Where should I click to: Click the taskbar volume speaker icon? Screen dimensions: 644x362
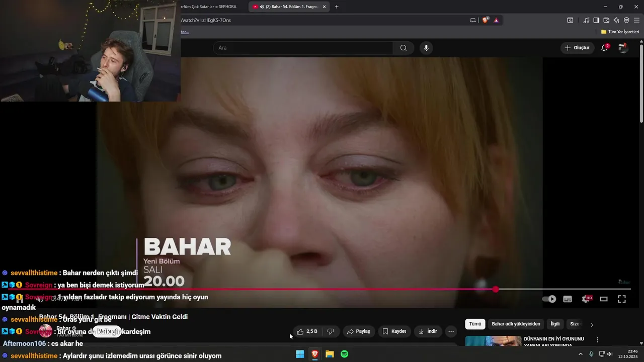coord(609,354)
